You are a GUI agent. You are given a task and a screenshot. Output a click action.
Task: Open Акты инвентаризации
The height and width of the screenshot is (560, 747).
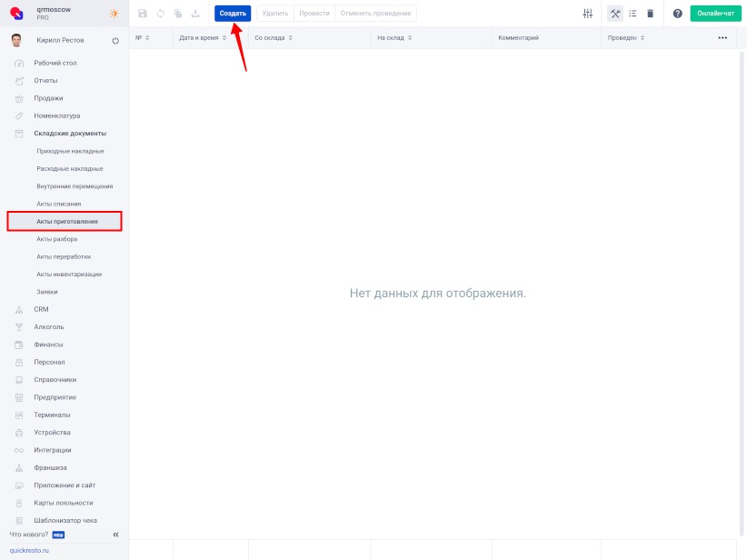pyautogui.click(x=69, y=275)
